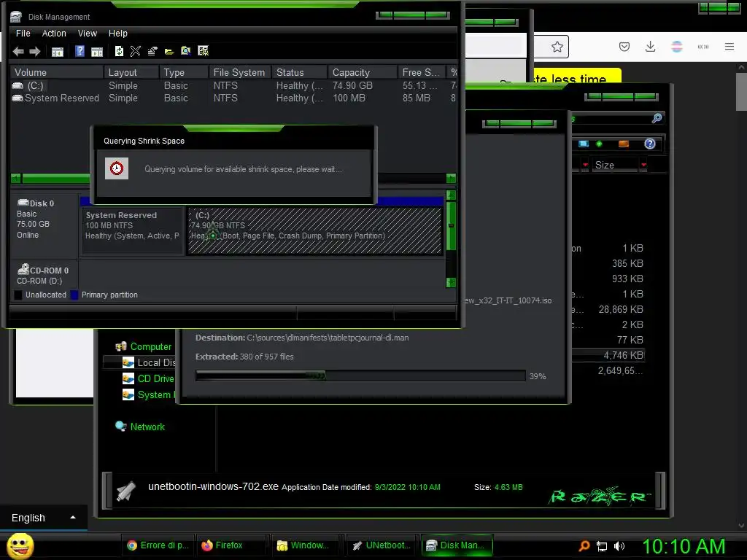This screenshot has width=747, height=560.
Task: Sort by the Volume column header
Action: click(57, 72)
